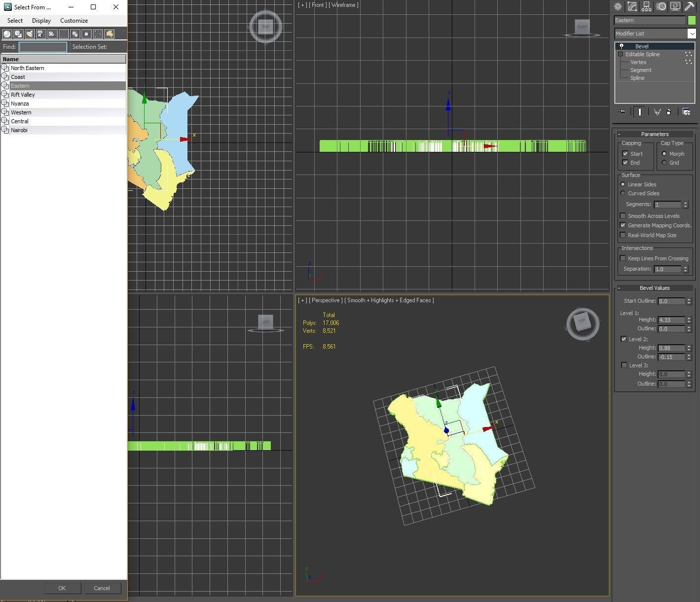Screen dimensions: 700x602
Task: Toggle the Level 2 checkbox
Action: tap(624, 339)
